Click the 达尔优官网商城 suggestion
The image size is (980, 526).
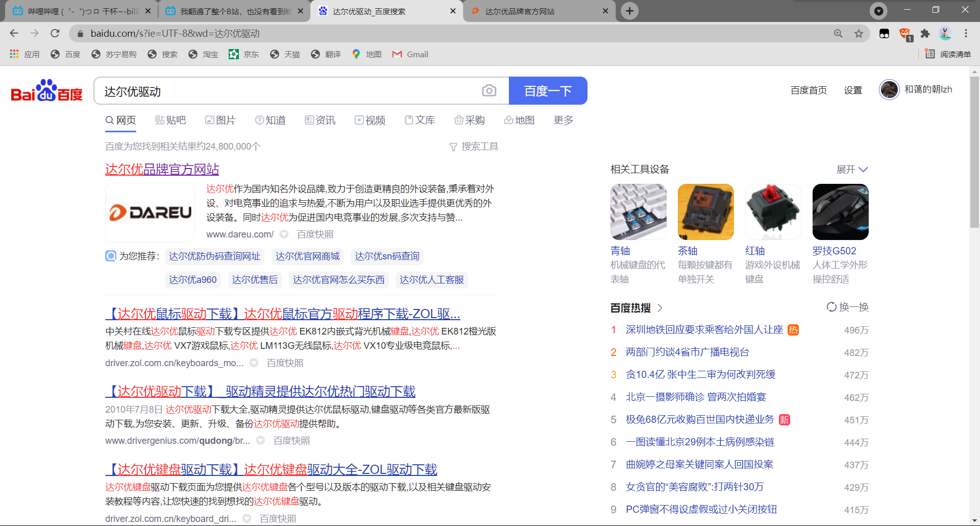[308, 256]
